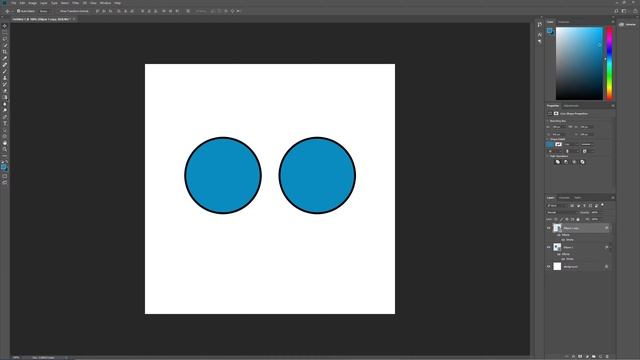Image resolution: width=640 pixels, height=360 pixels.
Task: Collapse effects of Ellipse 1 copy layer
Action: click(x=611, y=228)
